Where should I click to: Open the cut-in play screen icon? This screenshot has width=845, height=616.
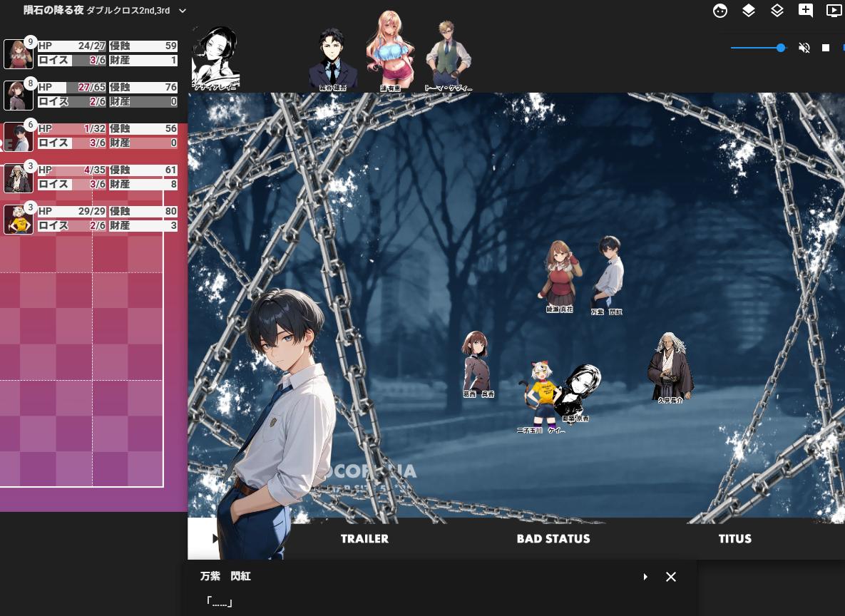coord(833,11)
